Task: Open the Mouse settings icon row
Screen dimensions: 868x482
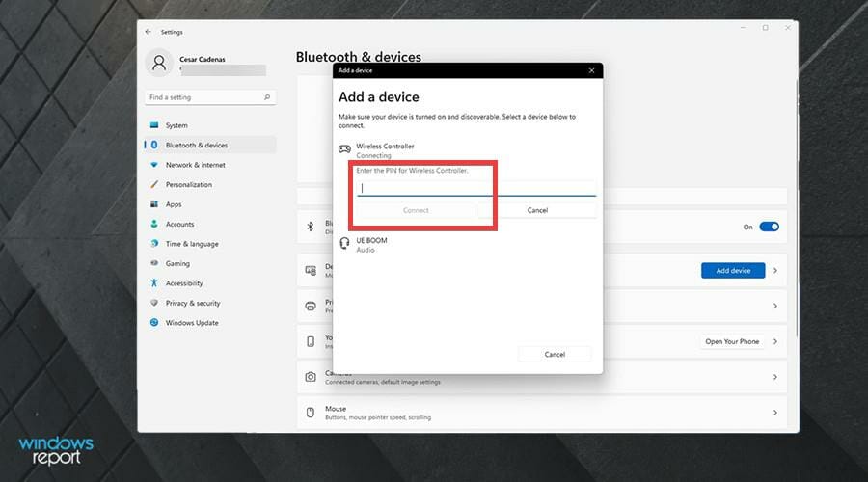Action: tap(542, 413)
